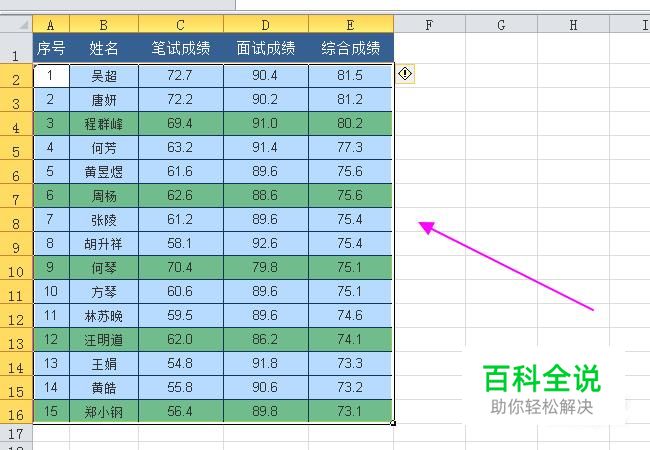The height and width of the screenshot is (450, 650).
Task: Select the cell with name 何琴
Action: [x=104, y=268]
